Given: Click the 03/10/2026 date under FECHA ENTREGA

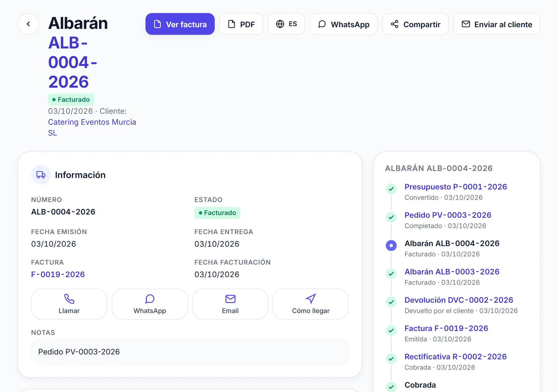Looking at the screenshot, I should pos(217,244).
